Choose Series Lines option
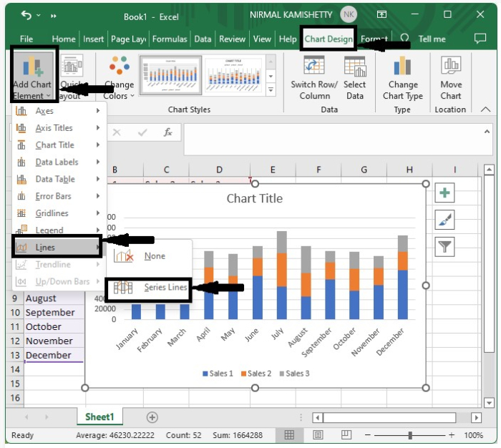This screenshot has height=448, width=501. [149, 288]
